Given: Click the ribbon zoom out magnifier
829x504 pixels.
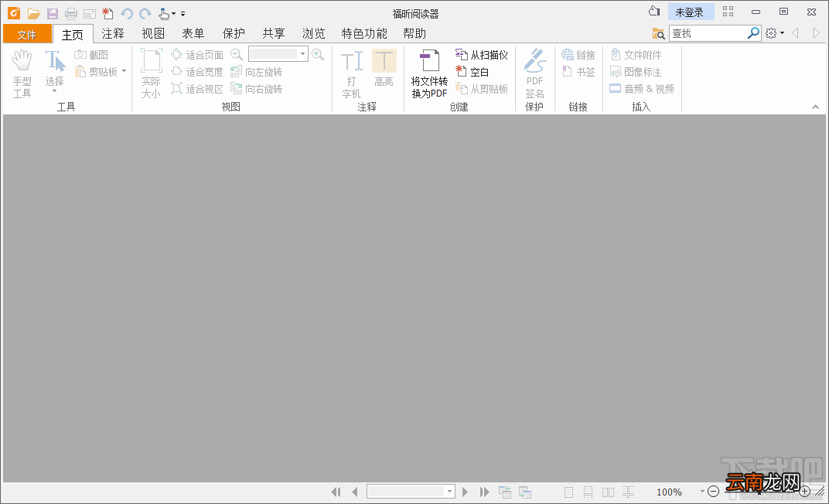Looking at the screenshot, I should click(x=237, y=54).
